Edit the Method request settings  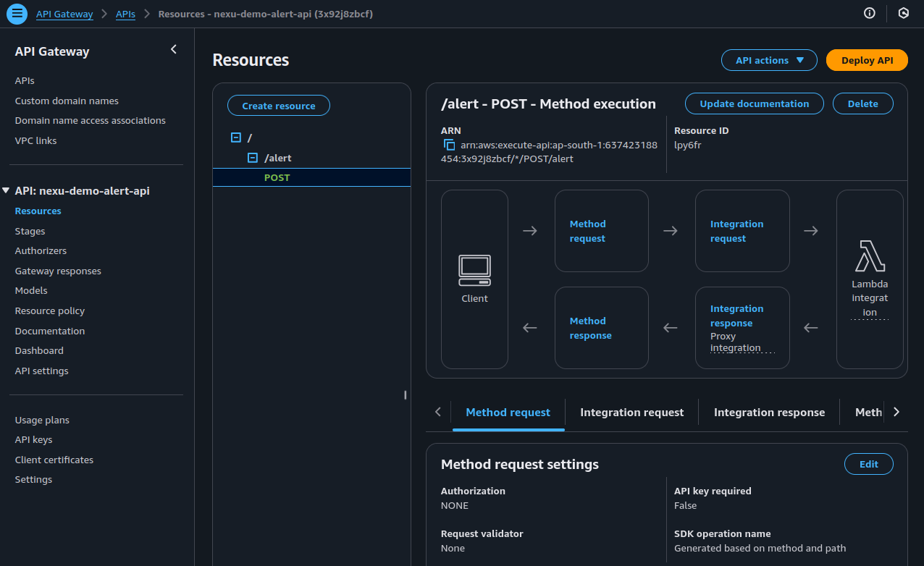click(868, 464)
